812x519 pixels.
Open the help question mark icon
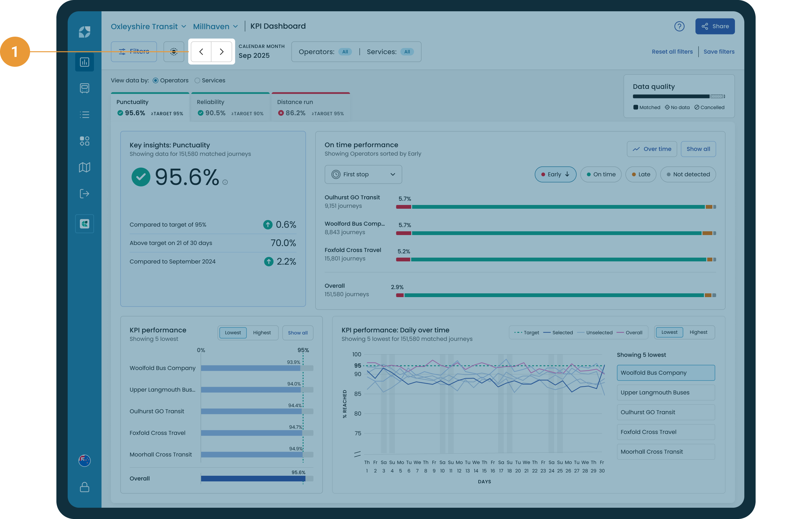coord(679,26)
